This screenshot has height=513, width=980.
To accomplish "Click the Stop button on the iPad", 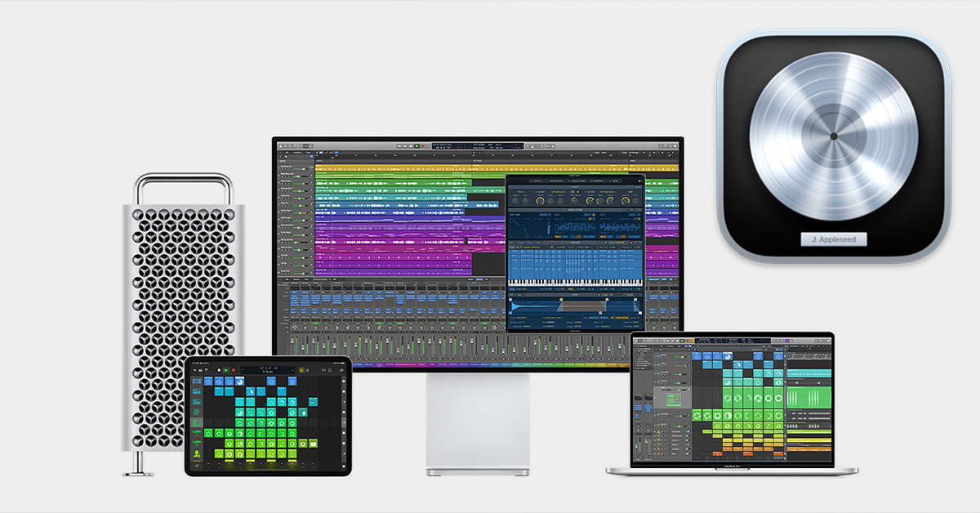I will 219,370.
